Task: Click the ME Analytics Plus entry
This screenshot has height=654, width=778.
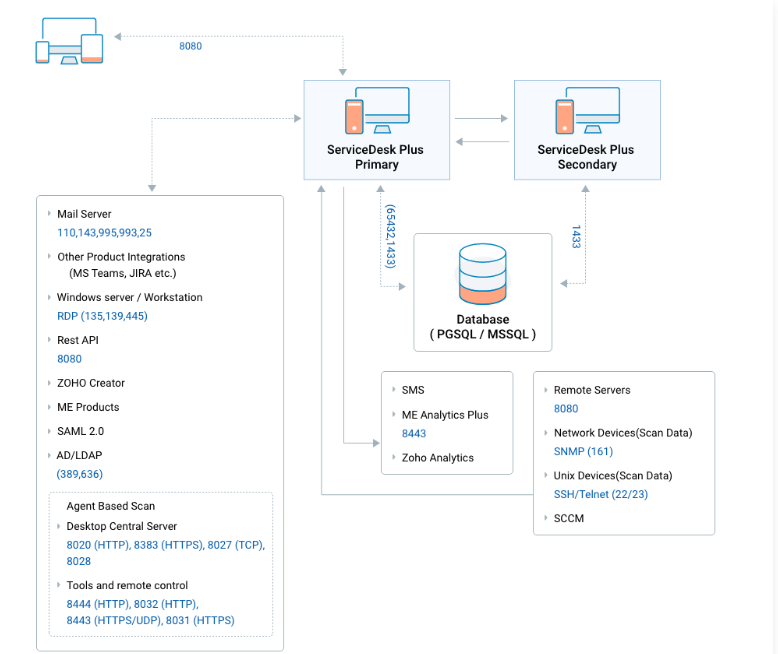Action: 445,415
